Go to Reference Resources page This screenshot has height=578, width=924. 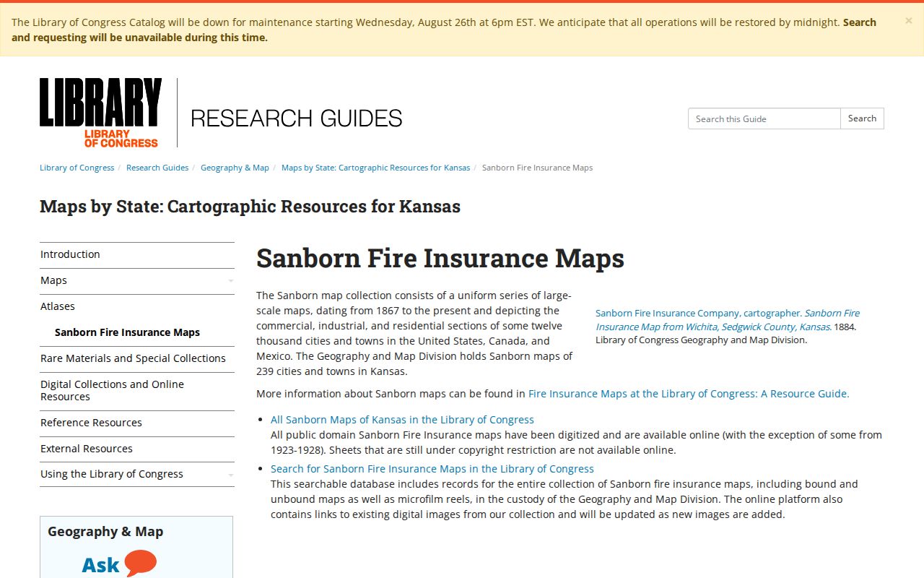pyautogui.click(x=137, y=423)
